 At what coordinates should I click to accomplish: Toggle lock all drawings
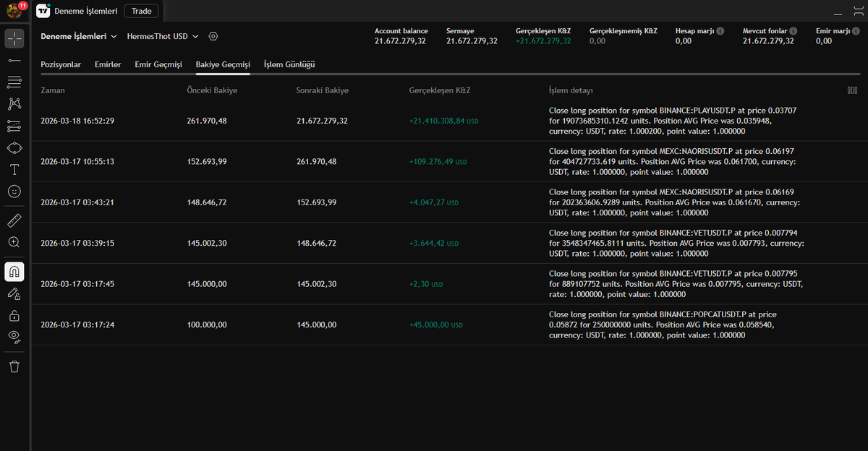[x=14, y=315]
